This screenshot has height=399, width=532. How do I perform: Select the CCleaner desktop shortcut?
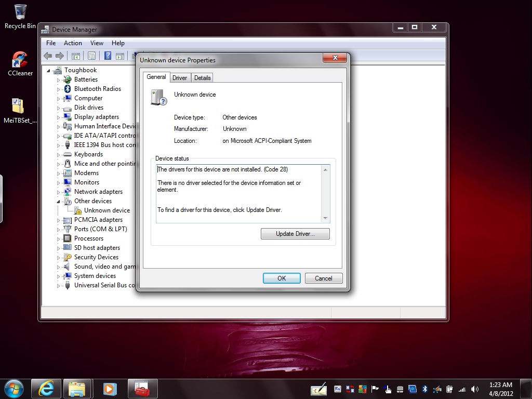20,64
